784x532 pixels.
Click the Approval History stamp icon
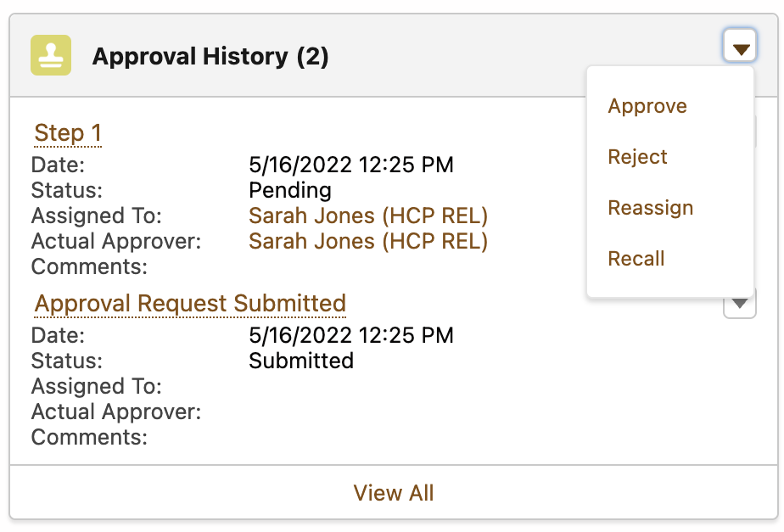click(x=51, y=56)
